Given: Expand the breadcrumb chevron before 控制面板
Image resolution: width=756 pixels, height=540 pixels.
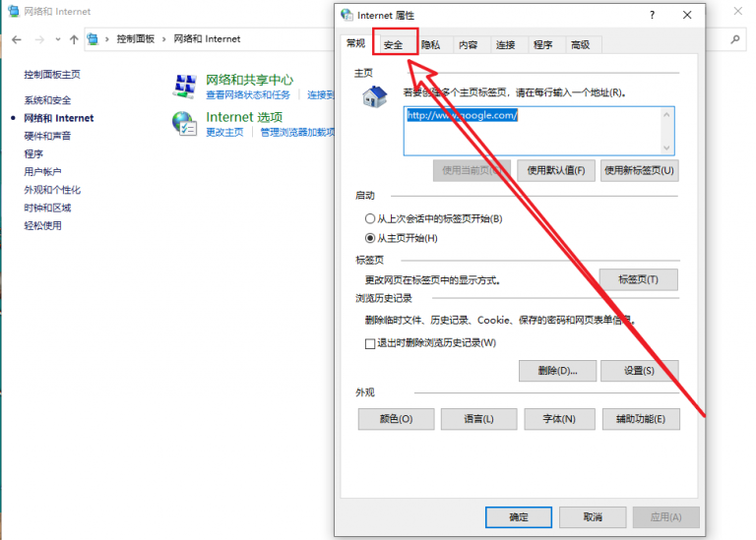Looking at the screenshot, I should [107, 39].
